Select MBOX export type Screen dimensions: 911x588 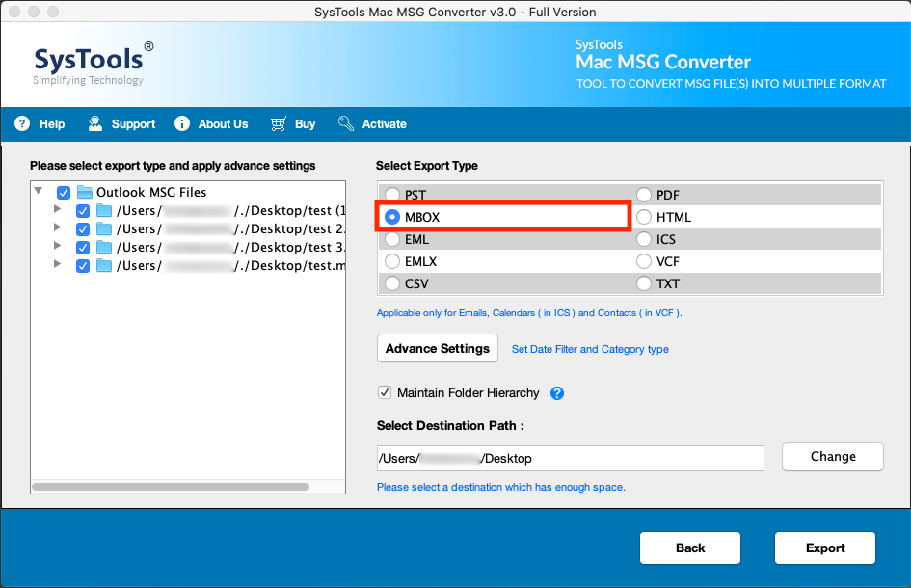tap(392, 217)
